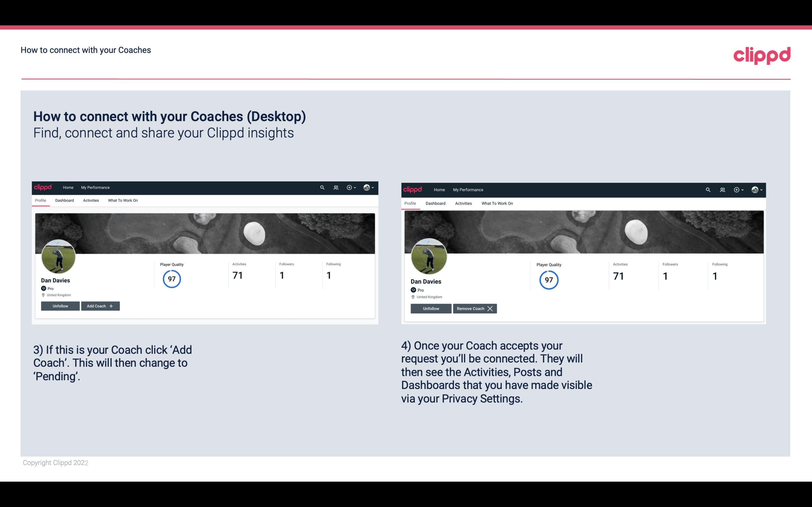Image resolution: width=812 pixels, height=507 pixels.
Task: Click 'Add Coach' button on left profile
Action: [99, 306]
